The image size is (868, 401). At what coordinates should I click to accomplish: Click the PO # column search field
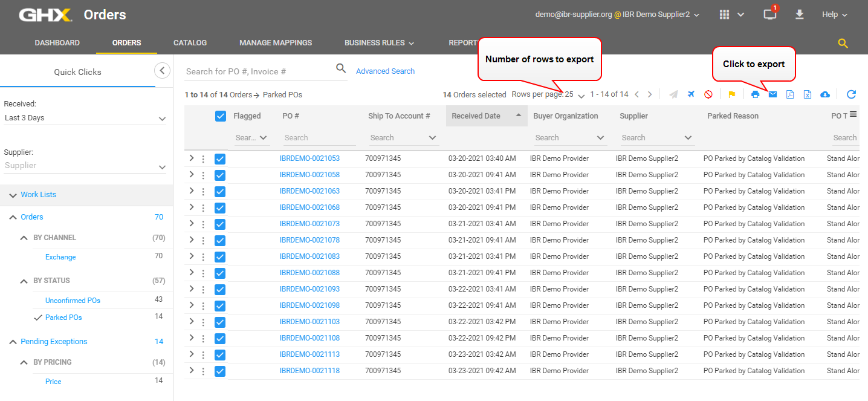click(x=320, y=138)
